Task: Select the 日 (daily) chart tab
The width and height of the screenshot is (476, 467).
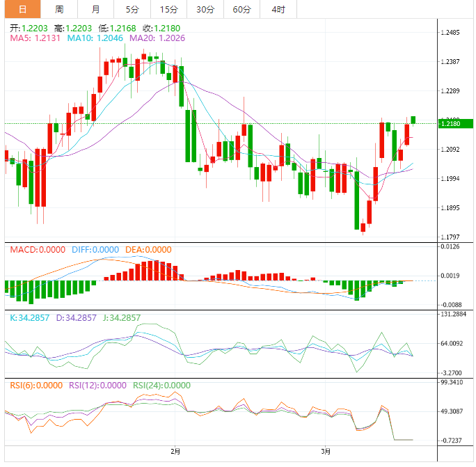Action: click(x=23, y=10)
